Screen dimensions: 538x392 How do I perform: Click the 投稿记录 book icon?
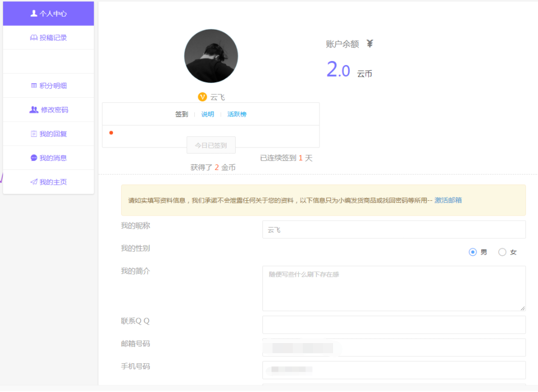pyautogui.click(x=34, y=38)
